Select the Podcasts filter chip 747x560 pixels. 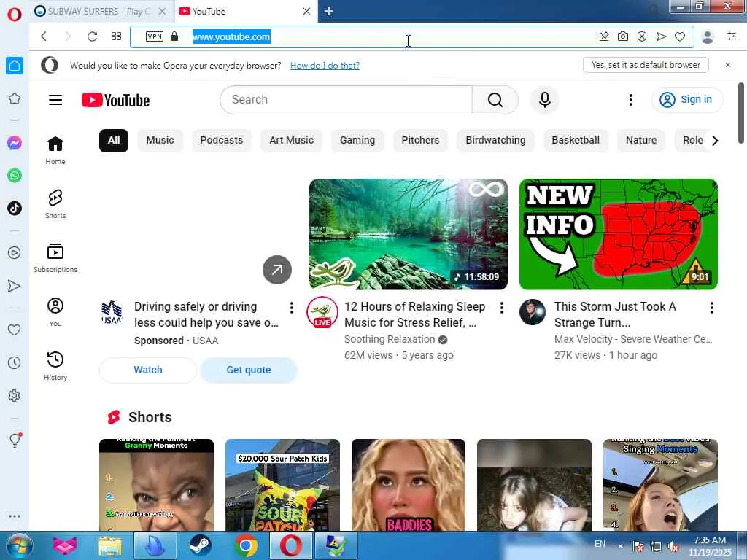tap(222, 141)
